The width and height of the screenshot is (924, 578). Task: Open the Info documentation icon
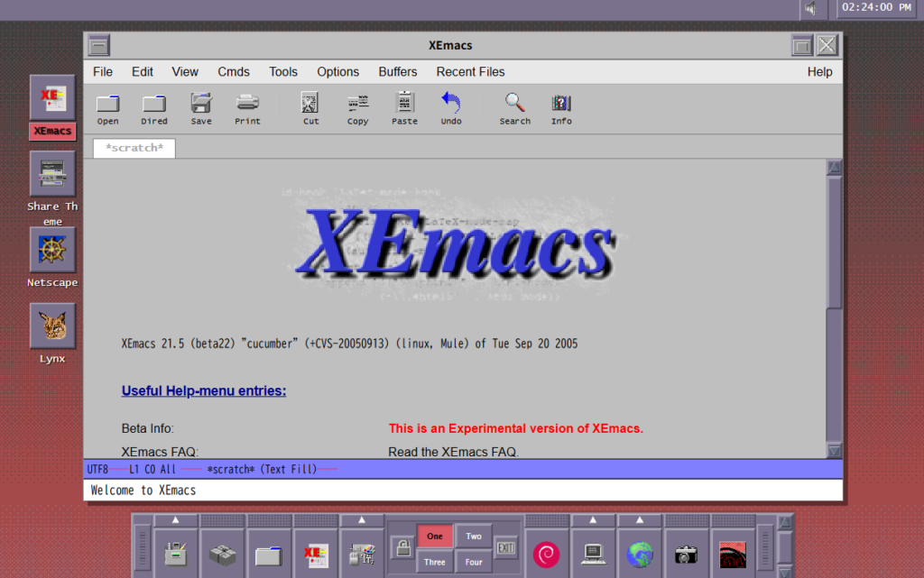pos(561,108)
